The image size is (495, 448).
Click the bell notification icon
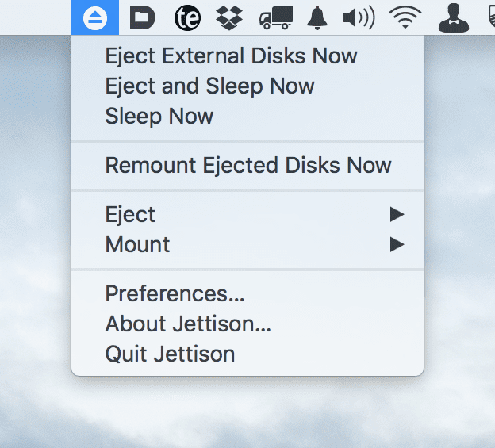pos(318,17)
